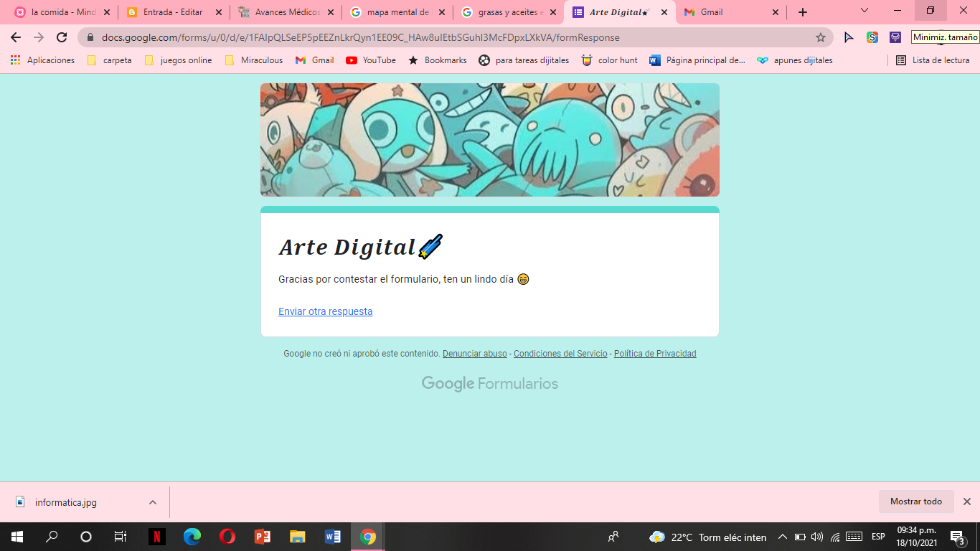This screenshot has width=980, height=551.
Task: Open the volume control in system tray
Action: pos(817,537)
